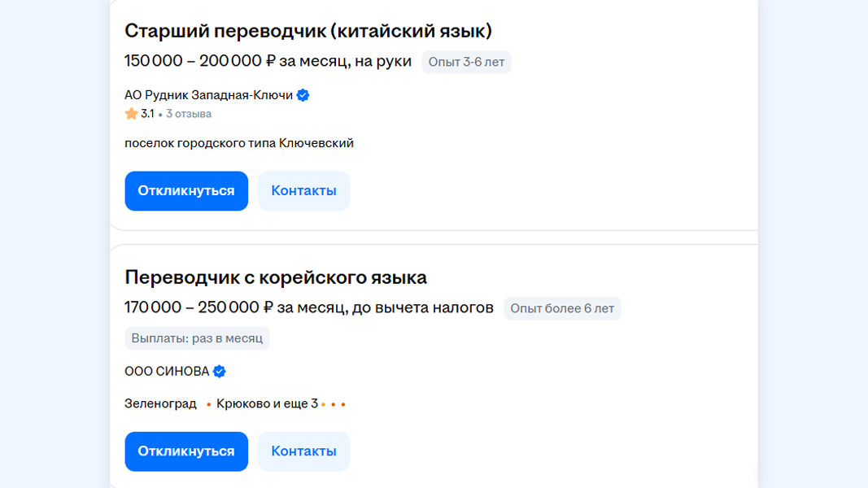Screen dimensions: 868x488
Task: Apply to Chinese translator job via Откликнуться
Action: pos(186,191)
